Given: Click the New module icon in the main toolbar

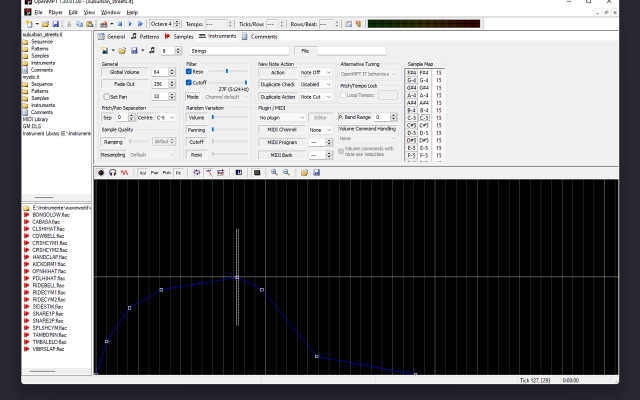Looking at the screenshot, I should [x=29, y=24].
